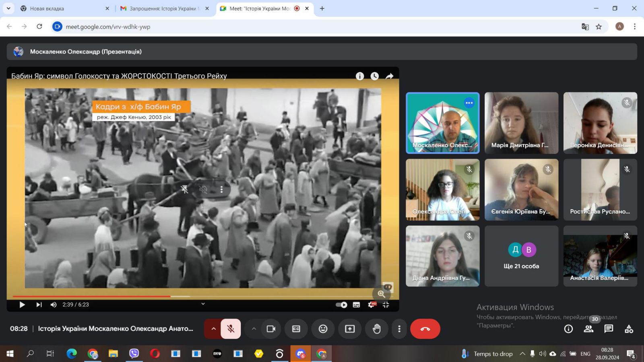Image resolution: width=644 pixels, height=362 pixels.
Task: Expand the video settings arrow
Action: pos(254,329)
